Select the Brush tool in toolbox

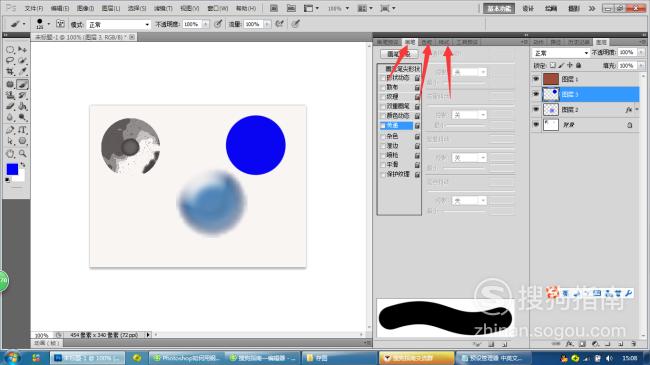pyautogui.click(x=22, y=84)
